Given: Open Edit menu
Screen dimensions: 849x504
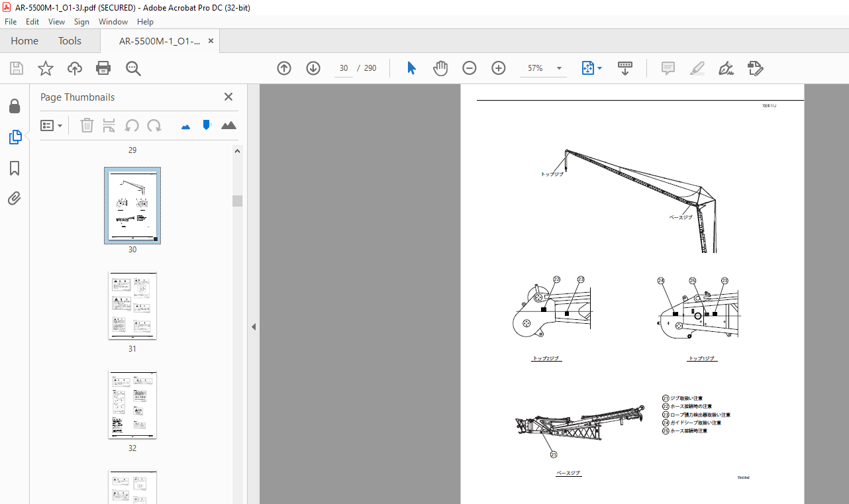Looking at the screenshot, I should click(x=32, y=22).
